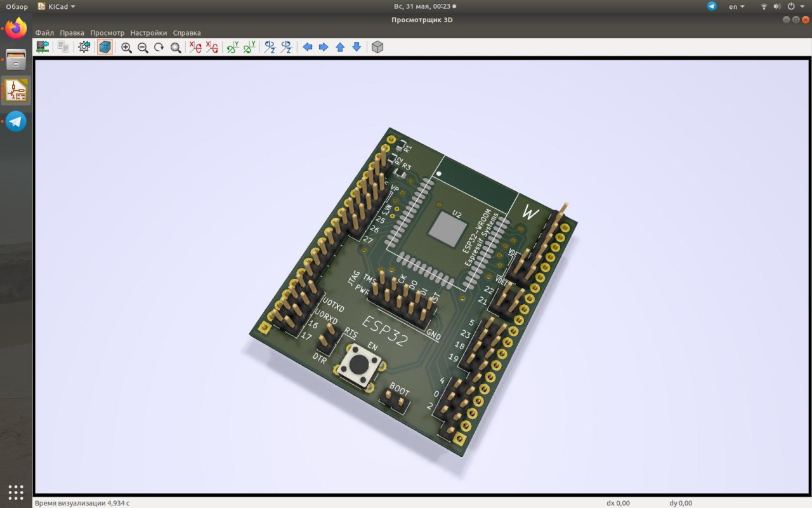
Task: Click Telegram tray icon in top bar
Action: pos(712,6)
